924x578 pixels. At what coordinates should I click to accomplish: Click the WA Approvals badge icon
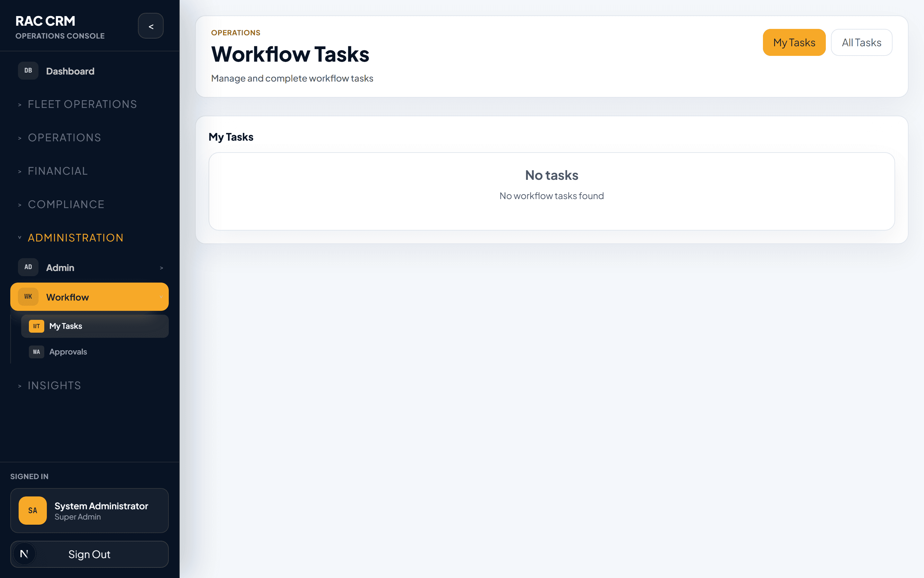coord(36,352)
